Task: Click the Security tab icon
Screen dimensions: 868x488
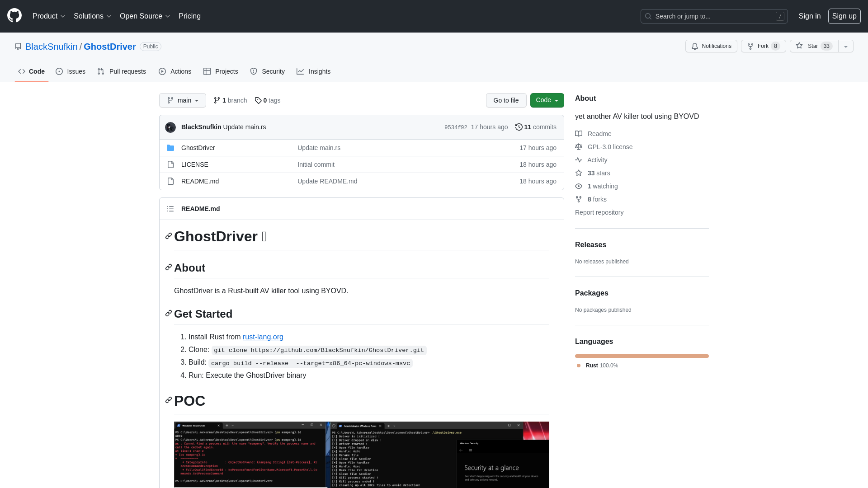Action: coord(254,71)
